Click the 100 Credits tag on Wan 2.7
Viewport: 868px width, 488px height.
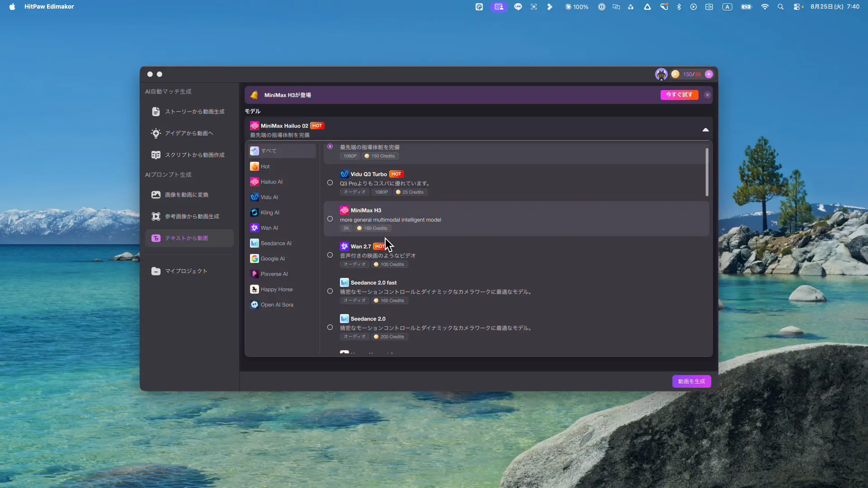click(389, 264)
